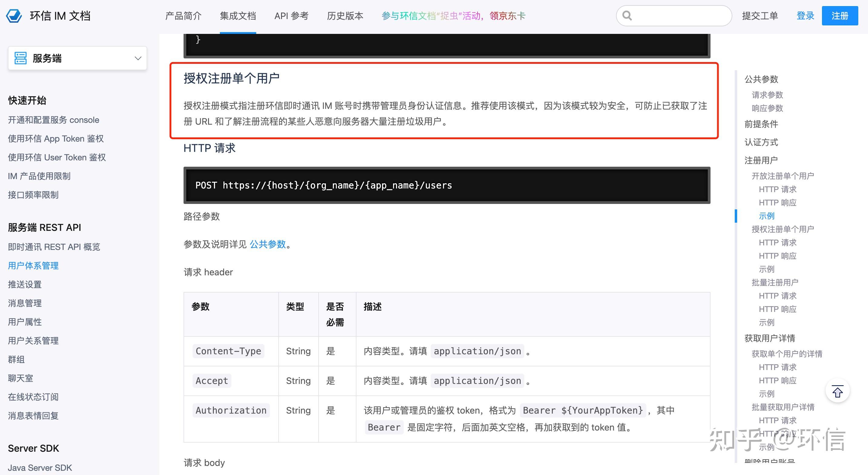Viewport: 868px width, 475px height.
Task: Jump to 公共参数 in page outline
Action: click(x=761, y=79)
